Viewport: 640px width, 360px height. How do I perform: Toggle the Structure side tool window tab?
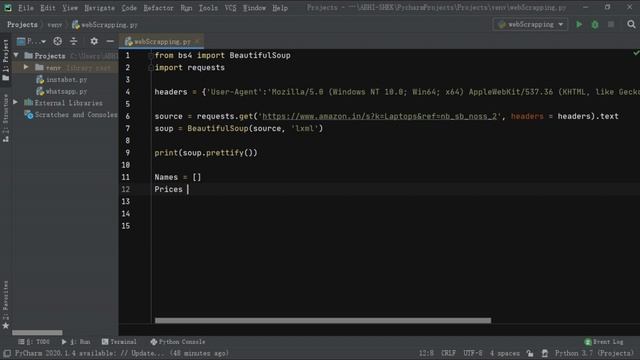tap(6, 118)
